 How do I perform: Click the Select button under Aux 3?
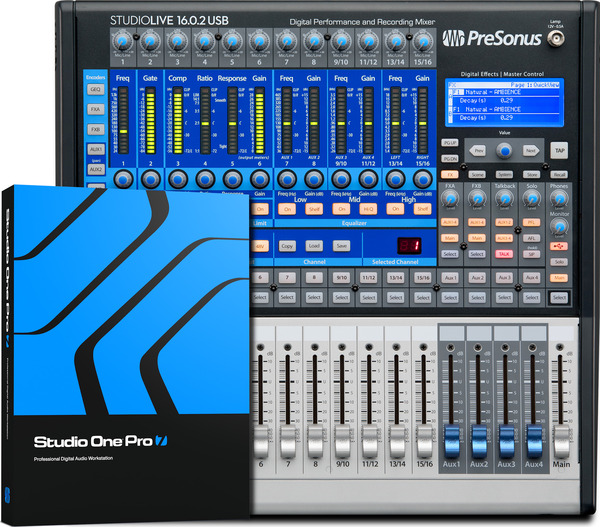click(504, 297)
